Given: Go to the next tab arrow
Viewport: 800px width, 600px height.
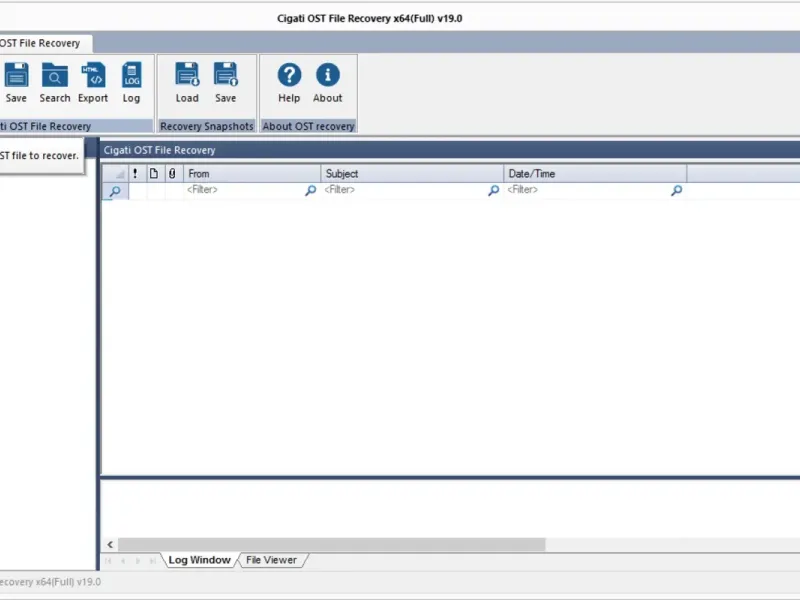Looking at the screenshot, I should (x=138, y=561).
